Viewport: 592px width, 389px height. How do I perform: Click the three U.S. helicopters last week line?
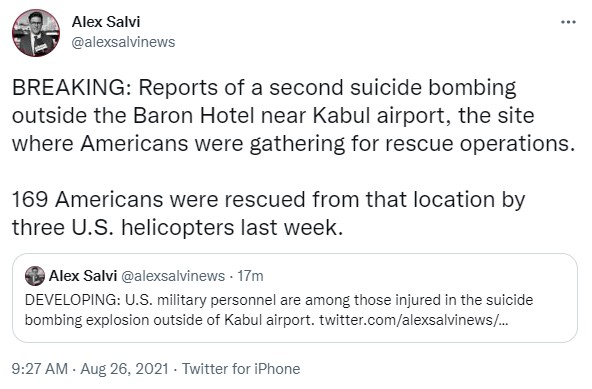point(177,228)
